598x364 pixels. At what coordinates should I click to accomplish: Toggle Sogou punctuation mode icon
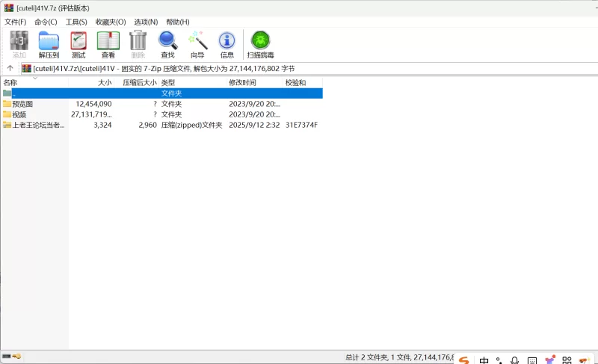point(499,360)
